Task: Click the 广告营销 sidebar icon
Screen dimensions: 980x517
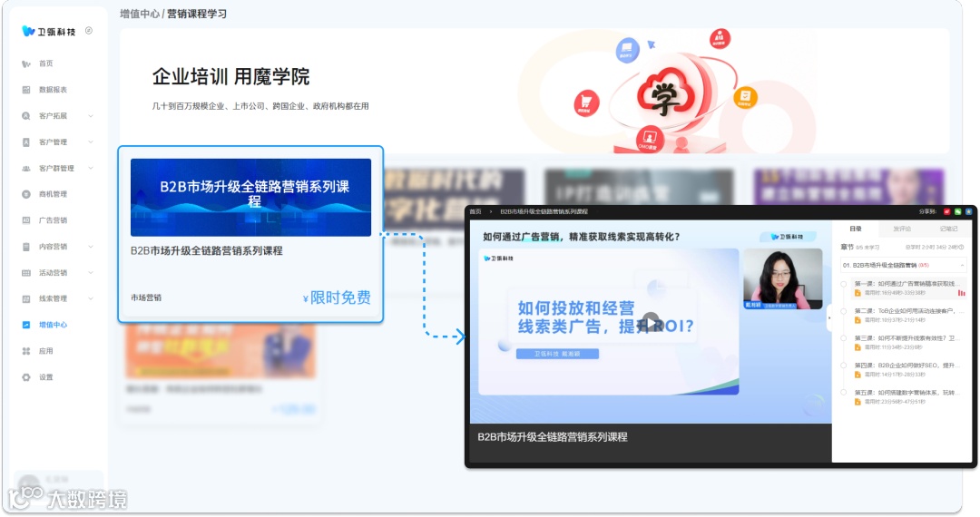Action: coord(26,220)
